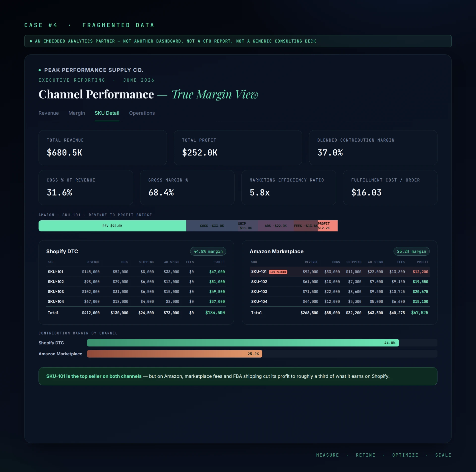Screen dimensions: 476x472
Task: Select the Blended Contribution Margin card
Action: tap(373, 148)
